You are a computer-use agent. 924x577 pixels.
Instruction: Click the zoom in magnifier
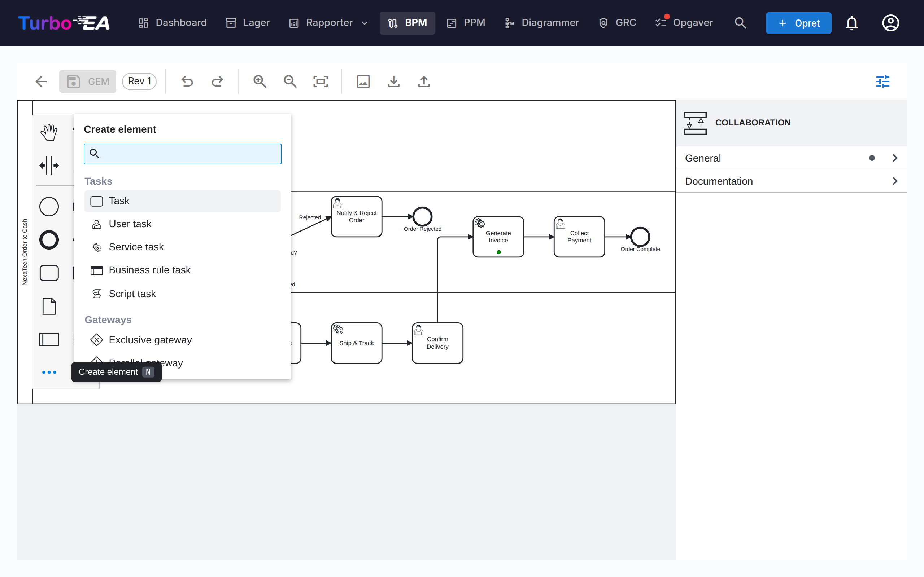pos(260,81)
